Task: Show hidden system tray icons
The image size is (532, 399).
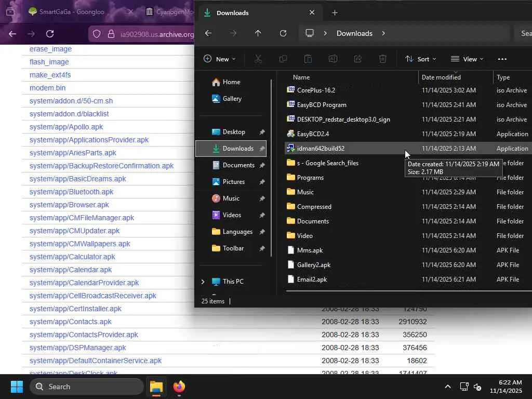Action: click(x=448, y=387)
